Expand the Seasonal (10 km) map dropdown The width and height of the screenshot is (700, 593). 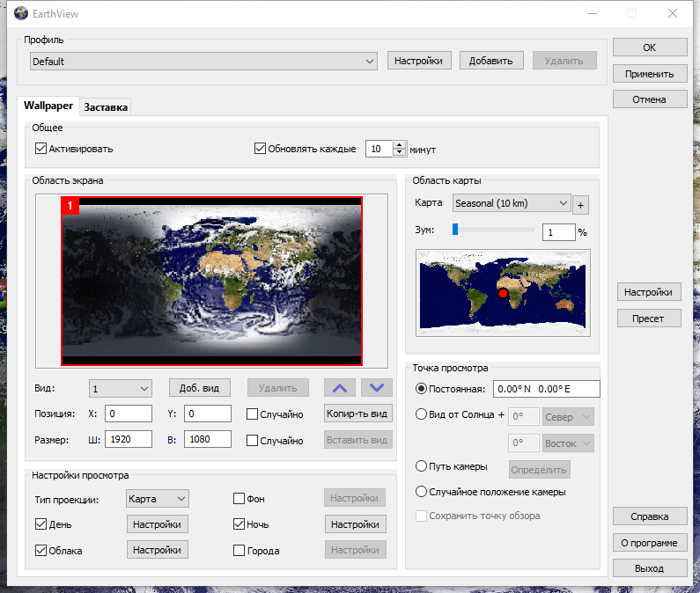512,203
